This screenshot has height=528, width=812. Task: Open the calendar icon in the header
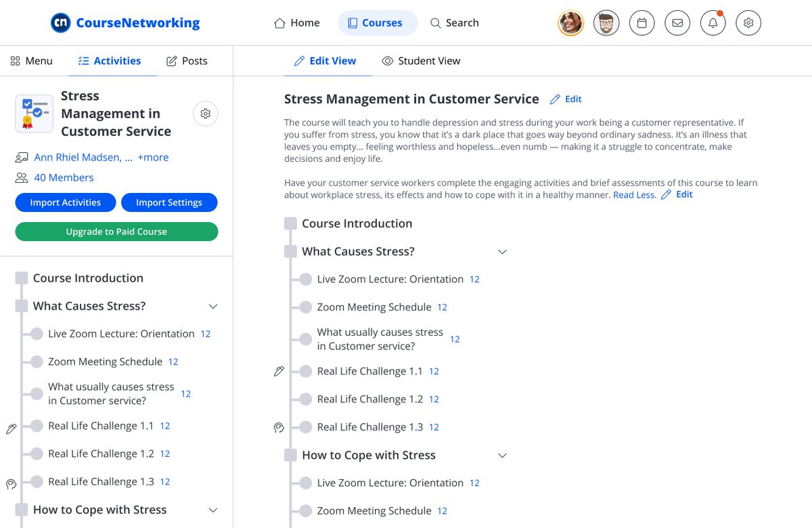(x=642, y=23)
